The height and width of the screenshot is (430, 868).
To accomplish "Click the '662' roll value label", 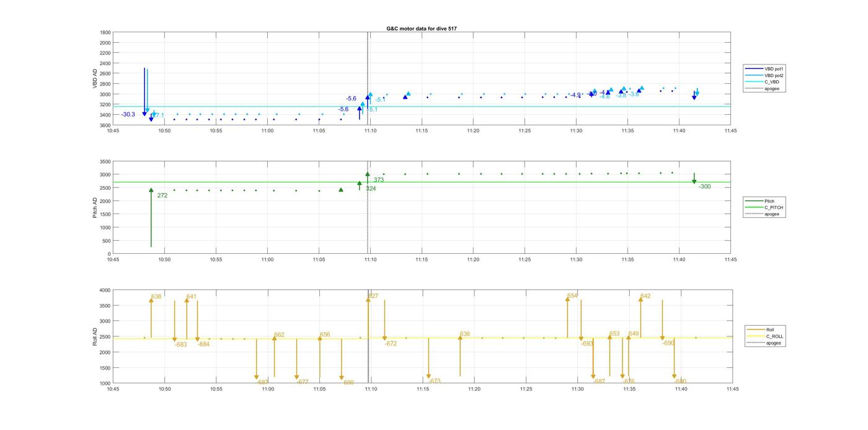I will click(280, 335).
